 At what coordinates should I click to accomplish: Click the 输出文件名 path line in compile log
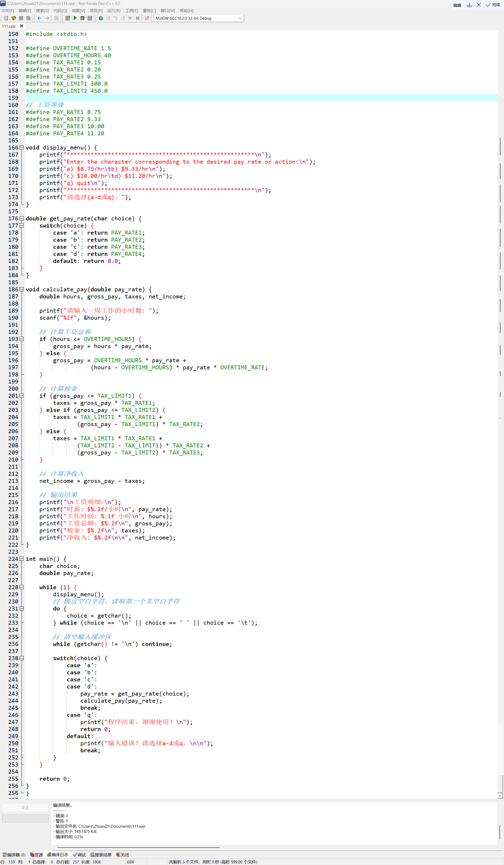tap(99, 826)
